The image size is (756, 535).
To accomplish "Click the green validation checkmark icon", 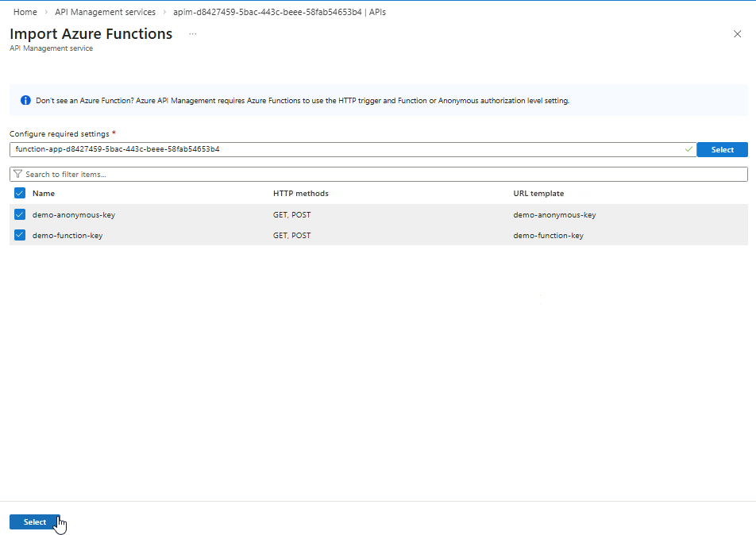I will coord(688,149).
